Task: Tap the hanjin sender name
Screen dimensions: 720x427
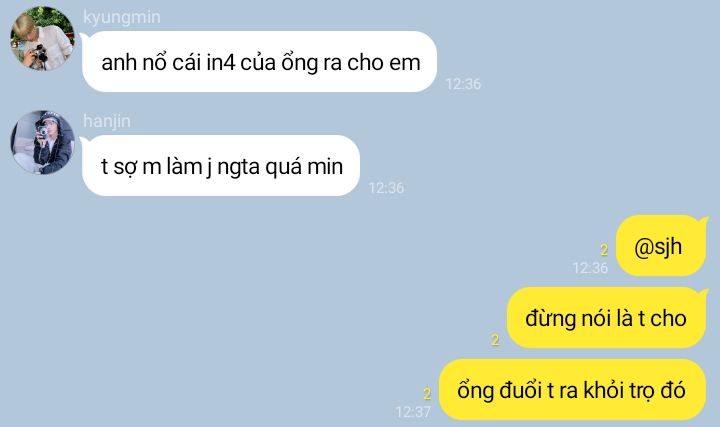Action: pyautogui.click(x=107, y=121)
